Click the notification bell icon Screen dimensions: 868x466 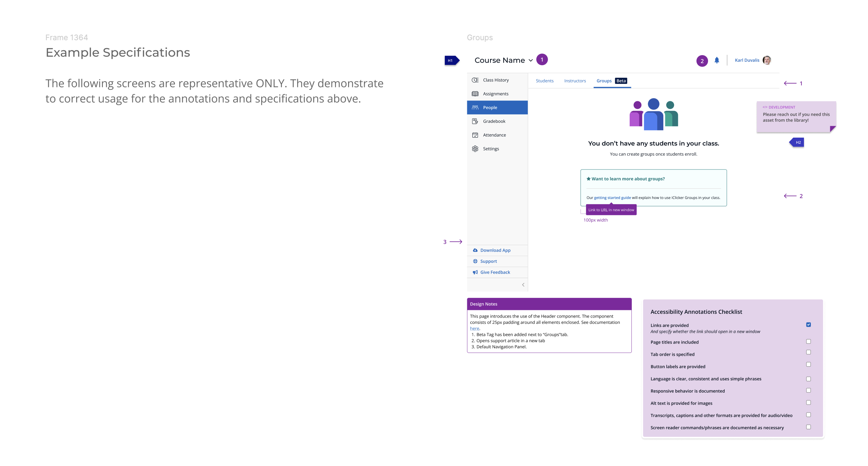(717, 60)
